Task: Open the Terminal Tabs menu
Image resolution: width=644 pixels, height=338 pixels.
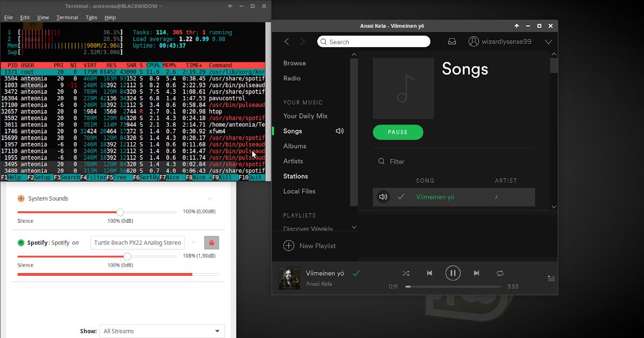Action: 91,17
